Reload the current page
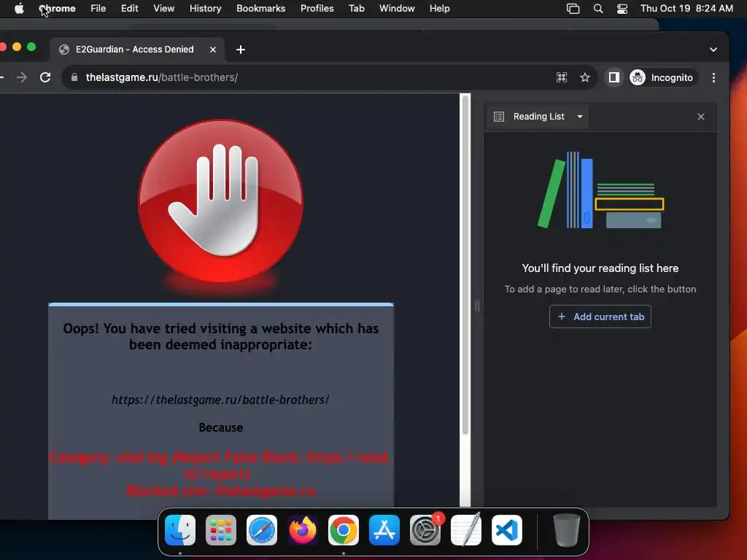 (x=45, y=77)
